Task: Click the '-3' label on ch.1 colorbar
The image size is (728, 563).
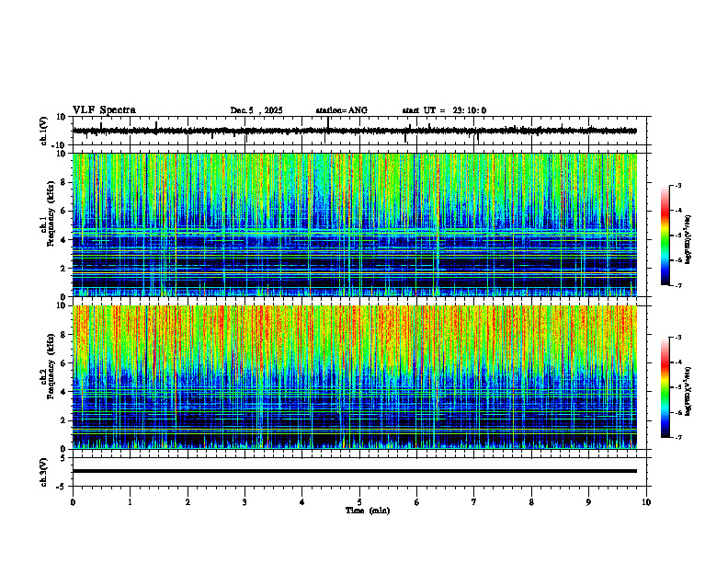Action: coord(678,185)
